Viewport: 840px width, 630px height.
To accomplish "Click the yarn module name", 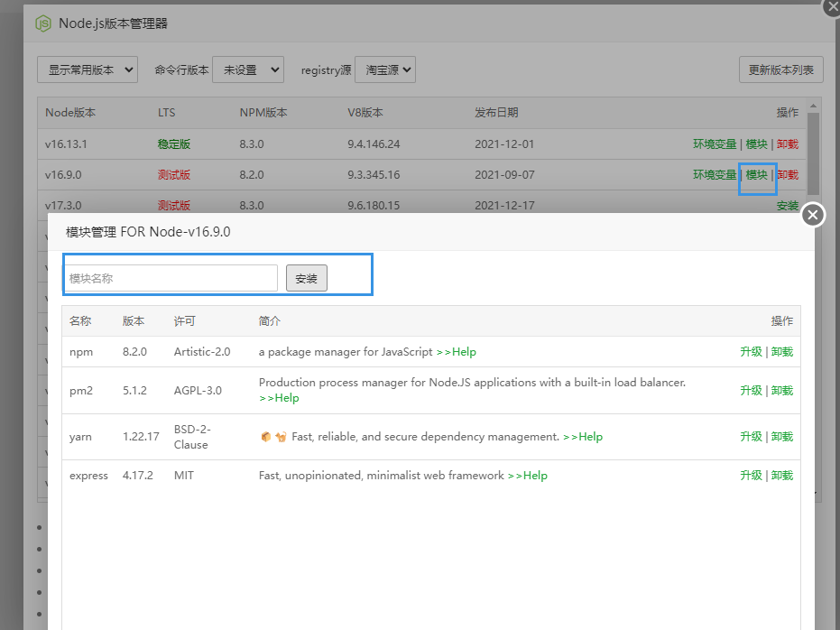I will 80,437.
